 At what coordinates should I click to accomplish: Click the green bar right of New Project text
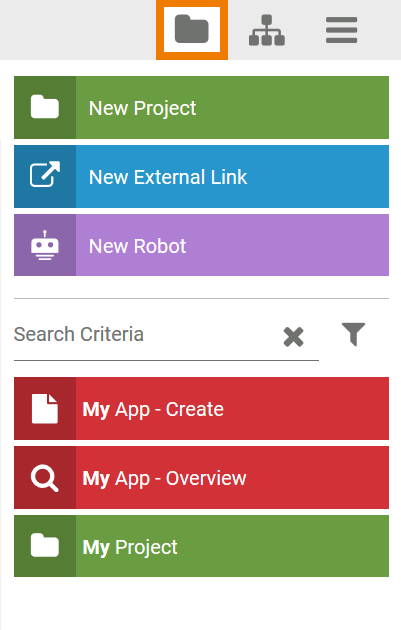coord(293,108)
